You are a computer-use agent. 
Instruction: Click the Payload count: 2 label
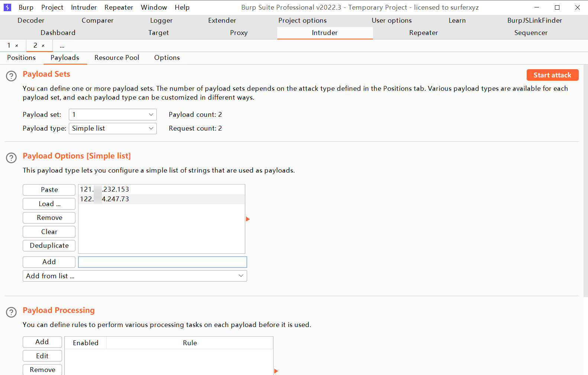[196, 115]
